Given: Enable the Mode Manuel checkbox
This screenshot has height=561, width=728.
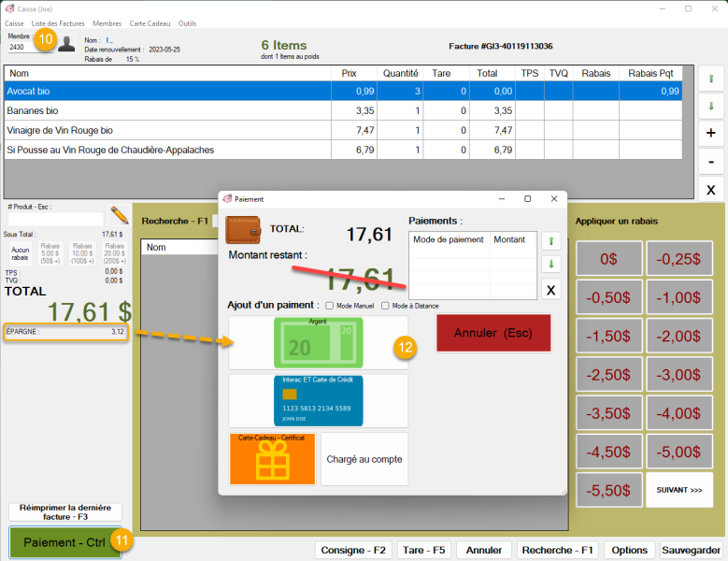Looking at the screenshot, I should coord(330,306).
